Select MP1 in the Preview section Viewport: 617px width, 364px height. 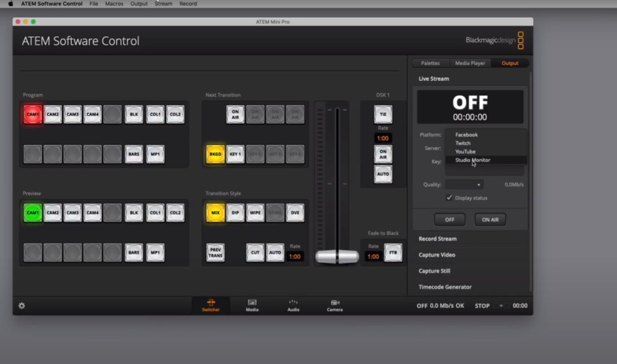pyautogui.click(x=155, y=253)
